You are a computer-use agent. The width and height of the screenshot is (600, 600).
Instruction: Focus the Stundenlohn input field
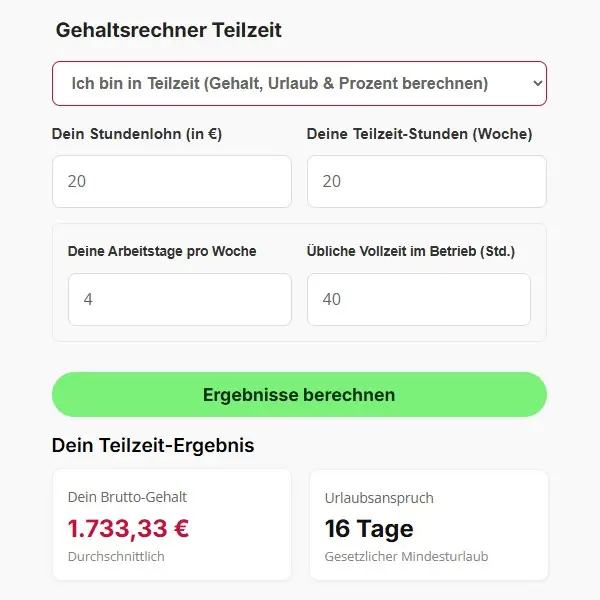pyautogui.click(x=172, y=181)
